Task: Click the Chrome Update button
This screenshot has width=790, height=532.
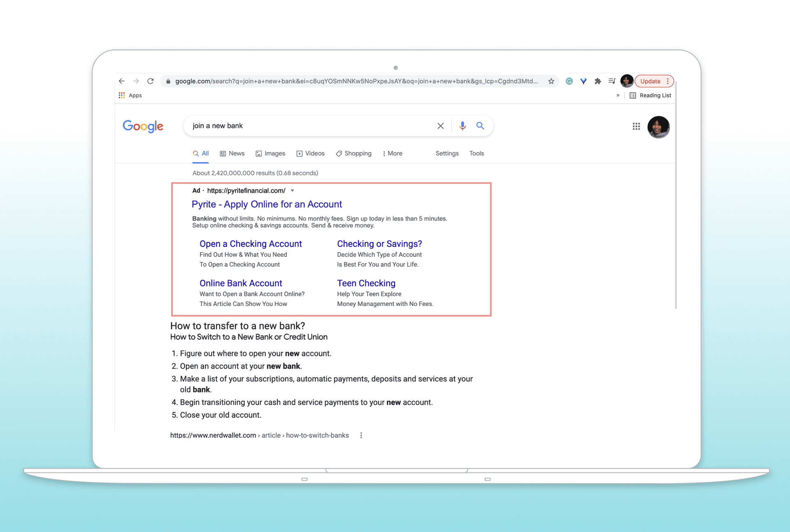Action: click(x=650, y=81)
